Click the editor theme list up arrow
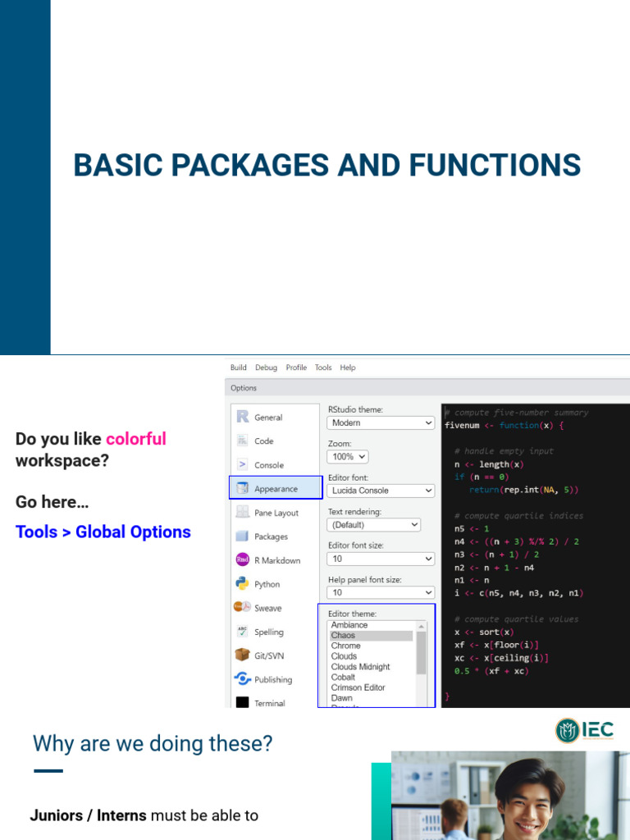The image size is (630, 840). pos(421,626)
